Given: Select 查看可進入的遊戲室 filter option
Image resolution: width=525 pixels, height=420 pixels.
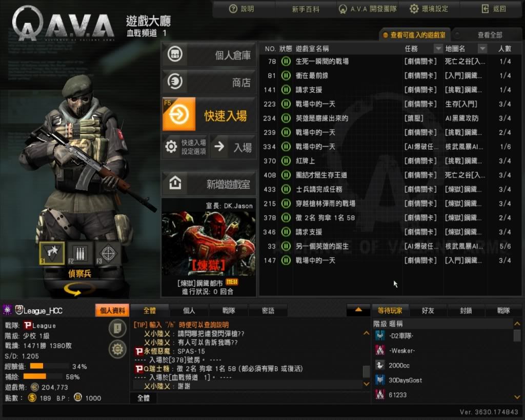Looking at the screenshot, I should [414, 35].
